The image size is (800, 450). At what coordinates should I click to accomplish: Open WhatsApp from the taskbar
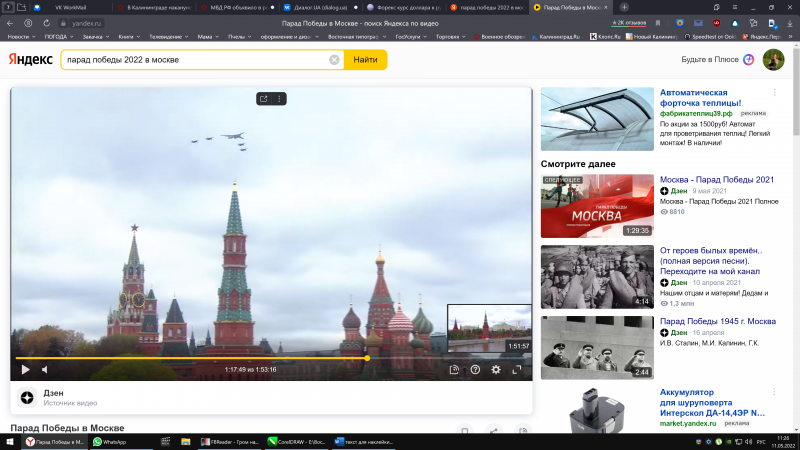[x=110, y=441]
